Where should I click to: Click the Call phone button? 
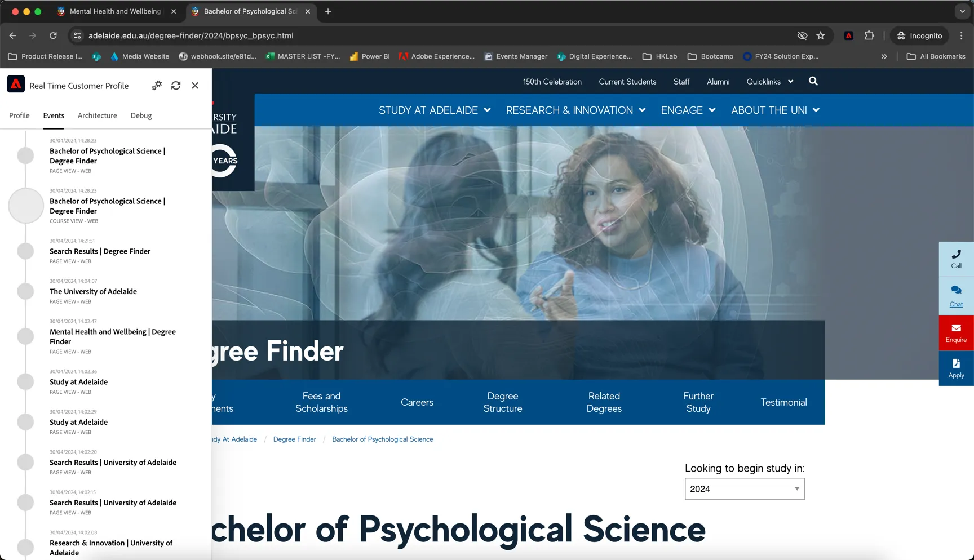click(956, 259)
